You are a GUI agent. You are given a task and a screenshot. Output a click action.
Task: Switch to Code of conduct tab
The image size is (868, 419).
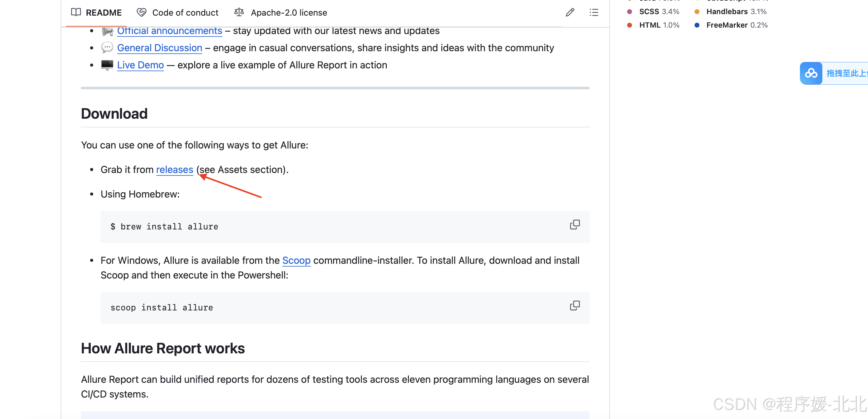177,13
